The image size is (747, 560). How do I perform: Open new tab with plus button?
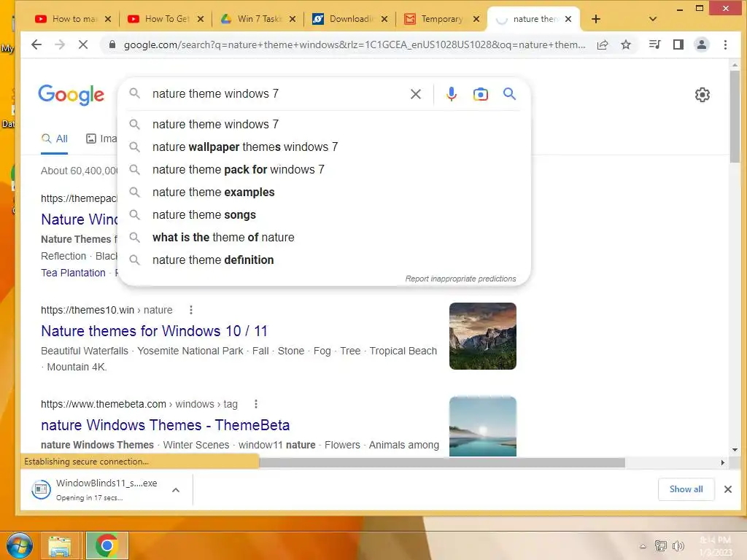[595, 19]
